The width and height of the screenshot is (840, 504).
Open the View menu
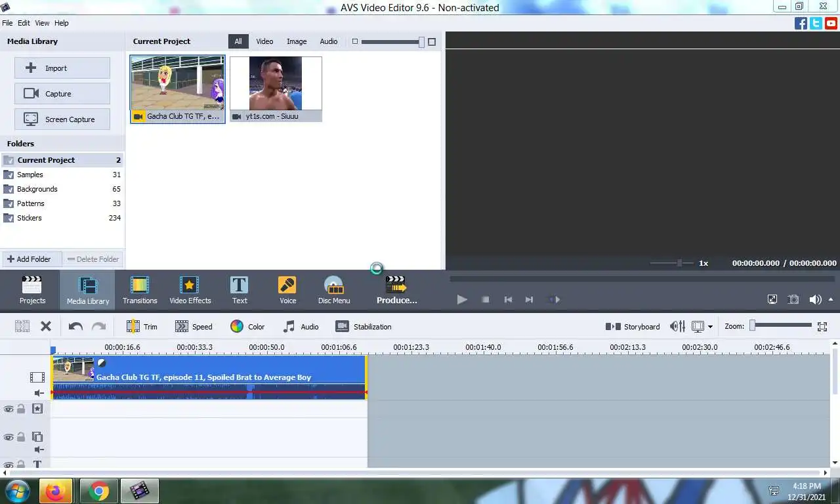[42, 23]
